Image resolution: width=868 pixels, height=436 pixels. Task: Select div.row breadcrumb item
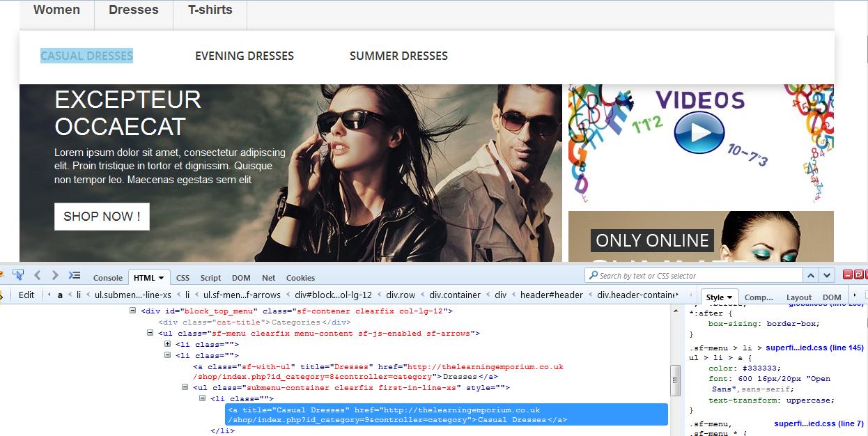pyautogui.click(x=401, y=295)
